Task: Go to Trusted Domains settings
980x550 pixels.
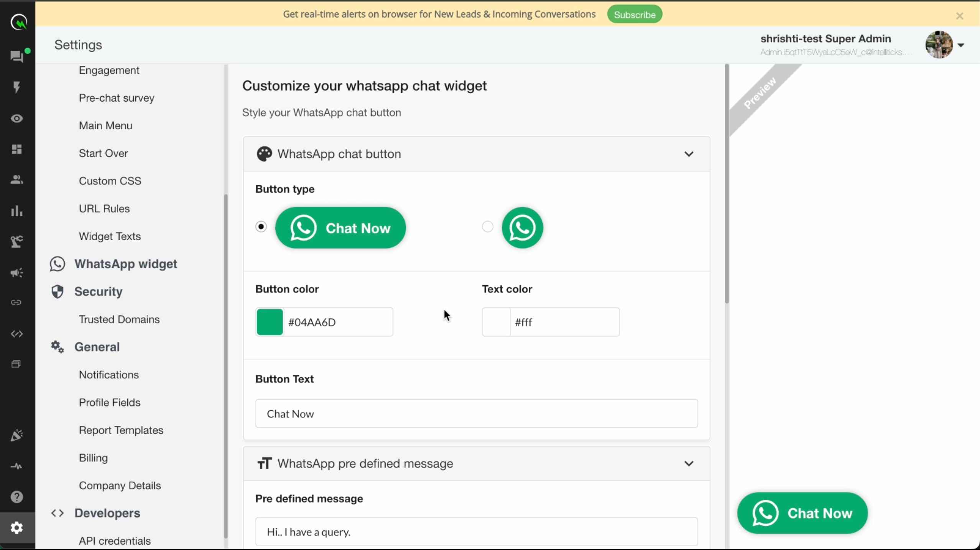Action: click(x=119, y=319)
